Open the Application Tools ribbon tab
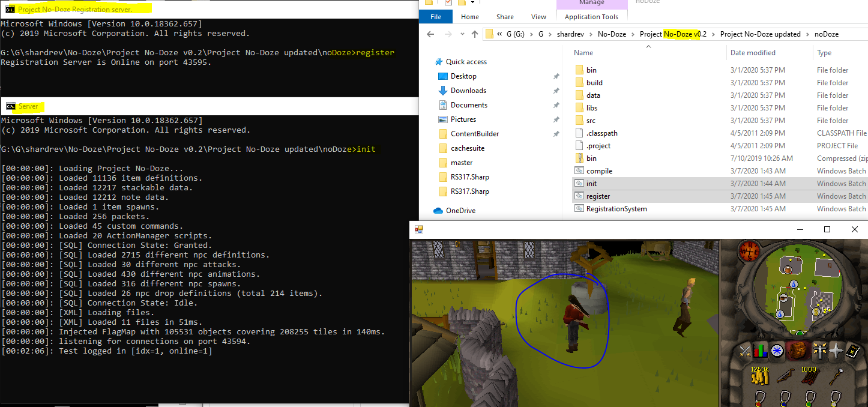This screenshot has height=407, width=868. 591,17
